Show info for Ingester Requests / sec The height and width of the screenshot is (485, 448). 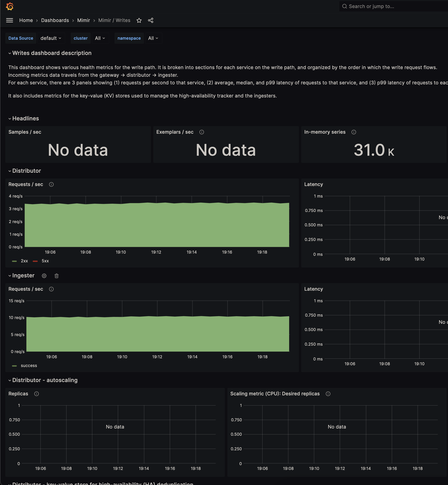(51, 289)
